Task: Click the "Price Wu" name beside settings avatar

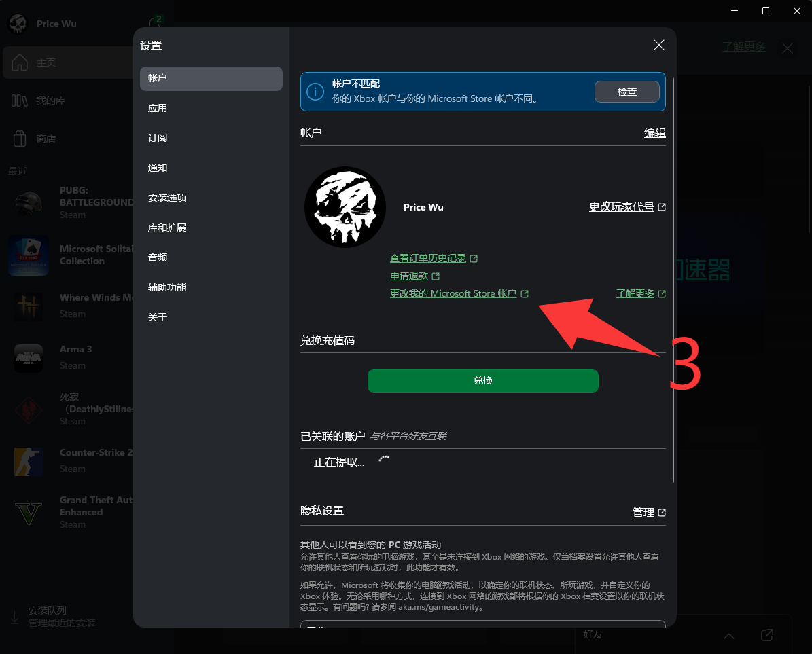Action: click(423, 207)
